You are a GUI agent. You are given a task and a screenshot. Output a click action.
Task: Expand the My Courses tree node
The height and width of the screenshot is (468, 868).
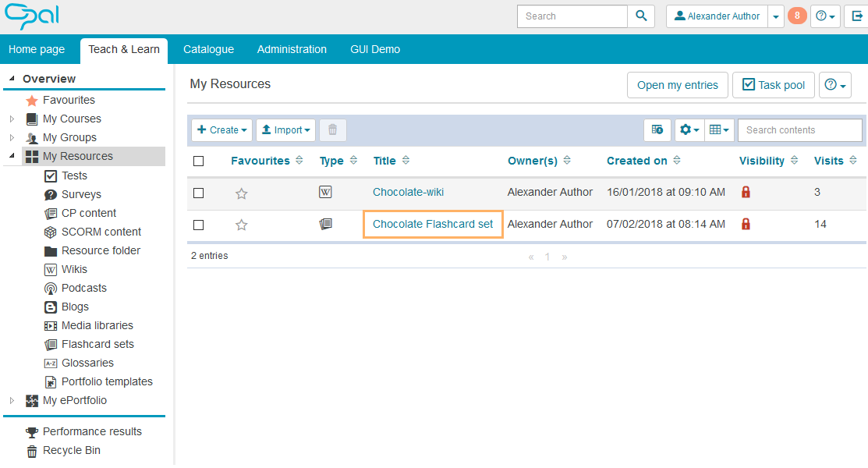(12, 119)
